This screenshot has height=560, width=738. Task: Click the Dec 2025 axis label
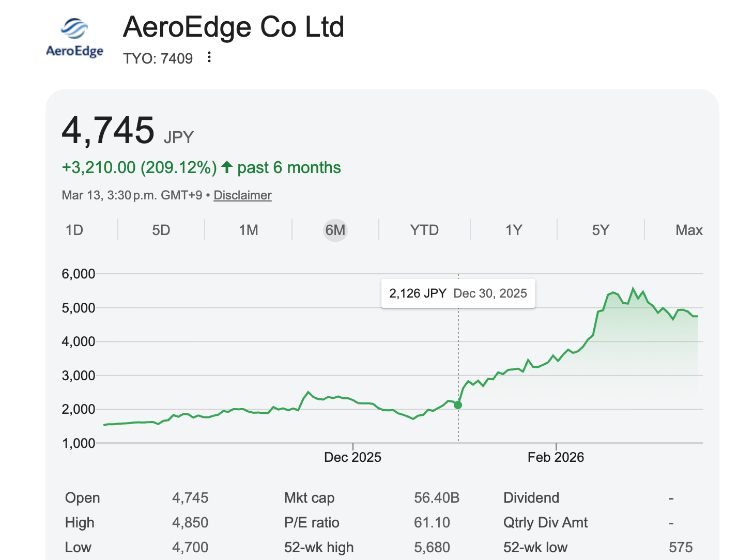352,457
